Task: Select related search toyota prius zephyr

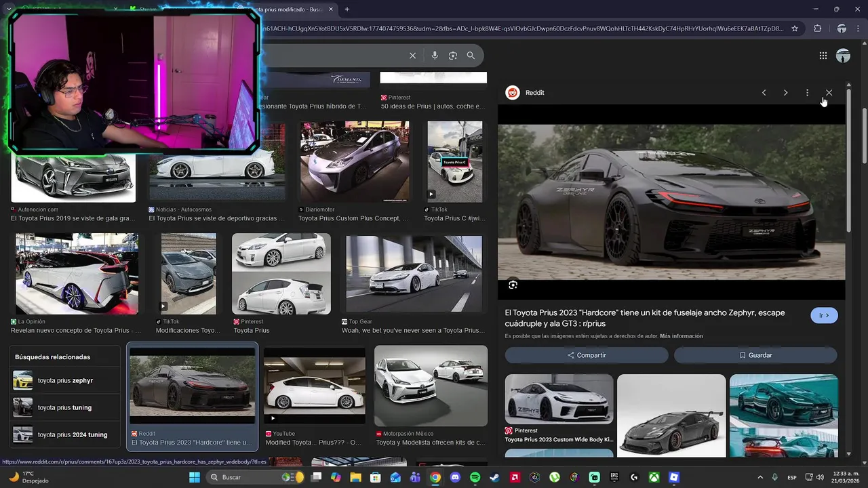Action: click(x=65, y=380)
